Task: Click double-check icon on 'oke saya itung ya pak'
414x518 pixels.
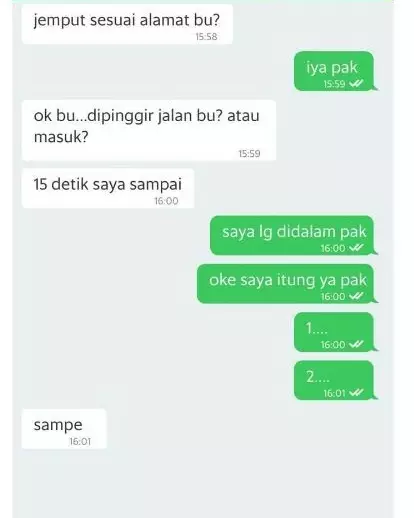Action: pos(356,296)
